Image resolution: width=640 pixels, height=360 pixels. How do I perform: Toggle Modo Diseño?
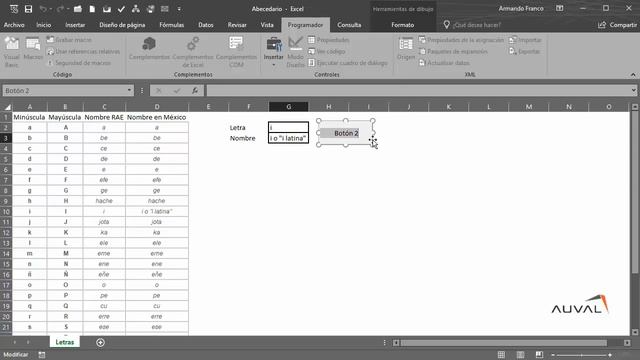[295, 52]
